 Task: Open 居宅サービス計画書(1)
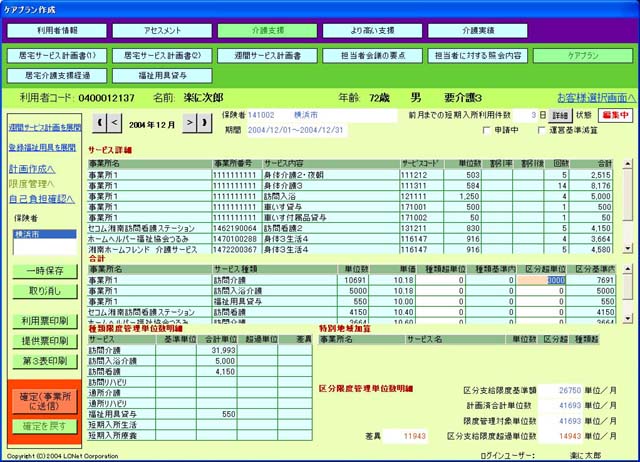pos(57,56)
